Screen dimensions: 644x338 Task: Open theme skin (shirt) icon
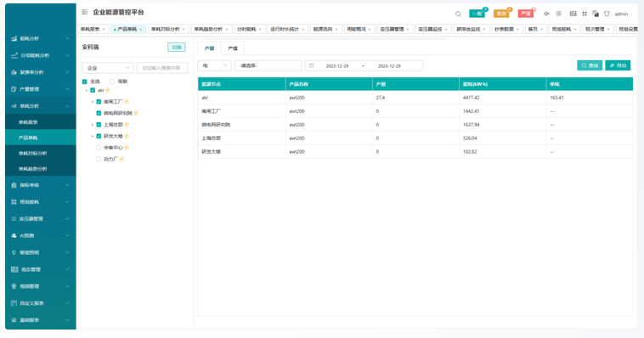(x=607, y=14)
